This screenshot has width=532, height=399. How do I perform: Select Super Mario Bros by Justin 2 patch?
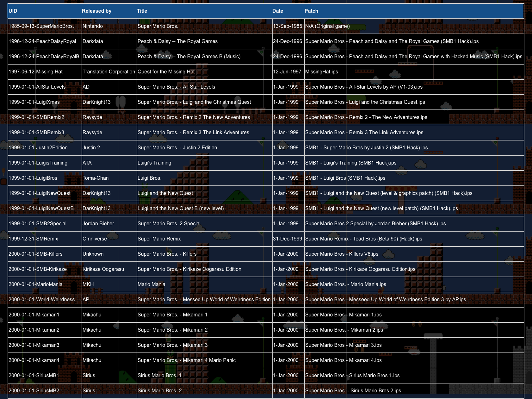coord(414,148)
